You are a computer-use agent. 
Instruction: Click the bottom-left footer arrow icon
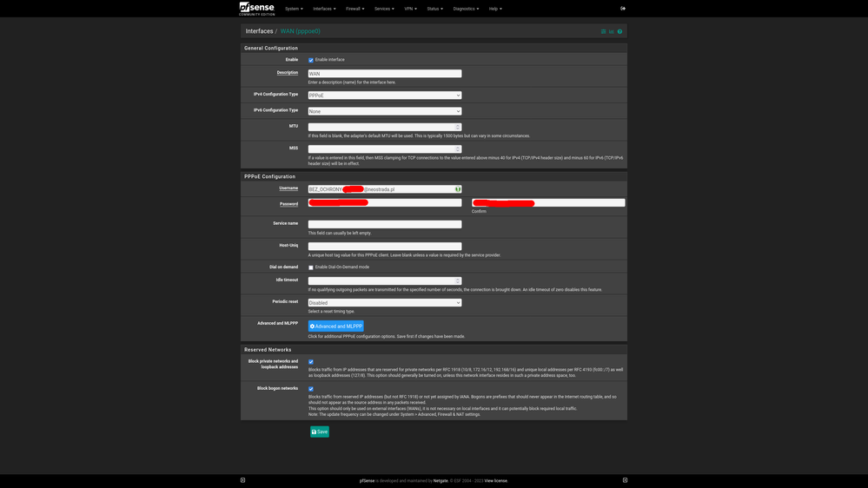pos(242,480)
